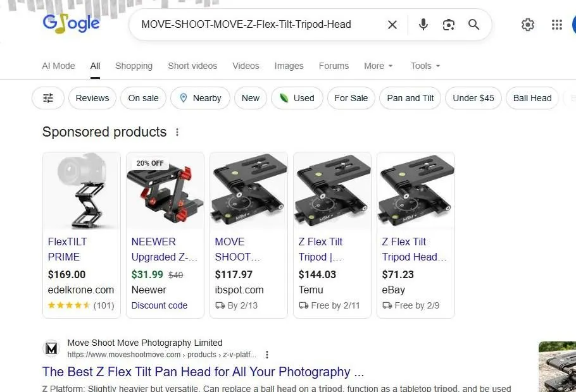The image size is (576, 392).
Task: Open The Best Z Flex Tilt Pan Head result
Action: tap(203, 372)
